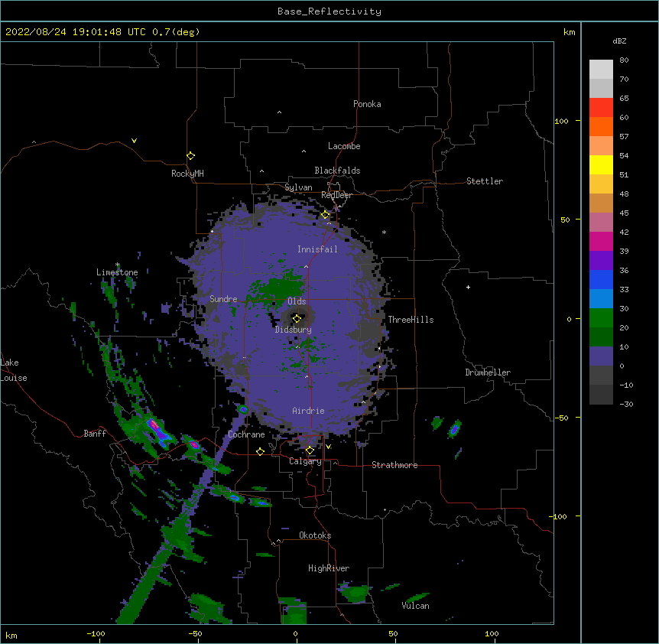Click the yellow radar site marker near Didsbury

click(x=297, y=318)
